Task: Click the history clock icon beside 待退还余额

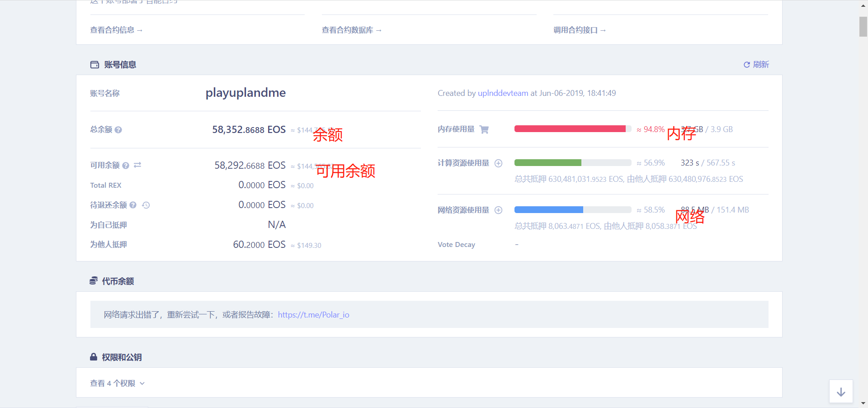Action: pyautogui.click(x=146, y=205)
